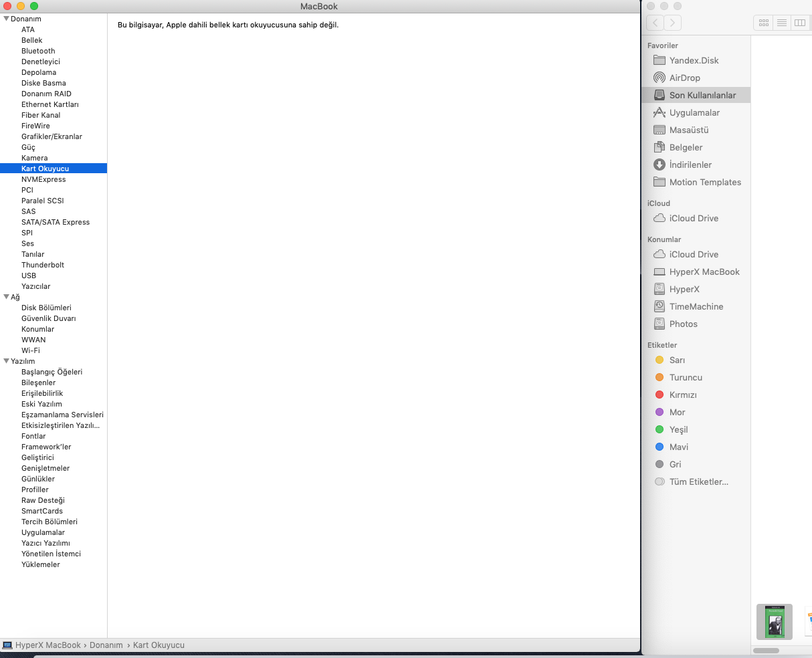Open the Ethernet Kartları entry
The height and width of the screenshot is (658, 812).
[50, 104]
